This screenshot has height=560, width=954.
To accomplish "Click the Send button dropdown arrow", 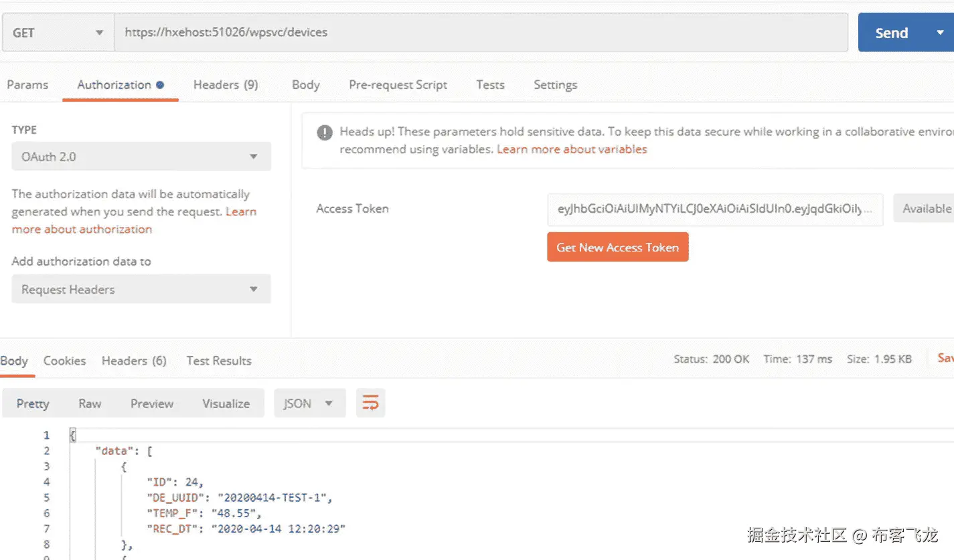I will coord(940,32).
